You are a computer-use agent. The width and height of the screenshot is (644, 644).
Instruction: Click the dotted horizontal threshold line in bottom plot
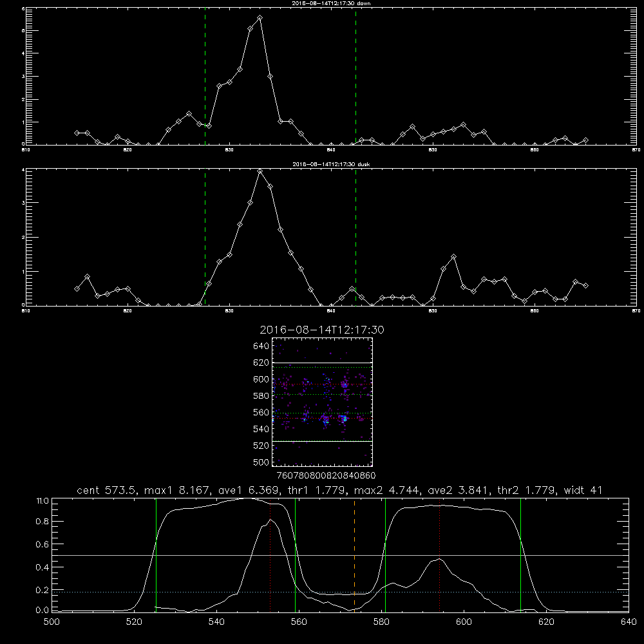pyautogui.click(x=340, y=592)
